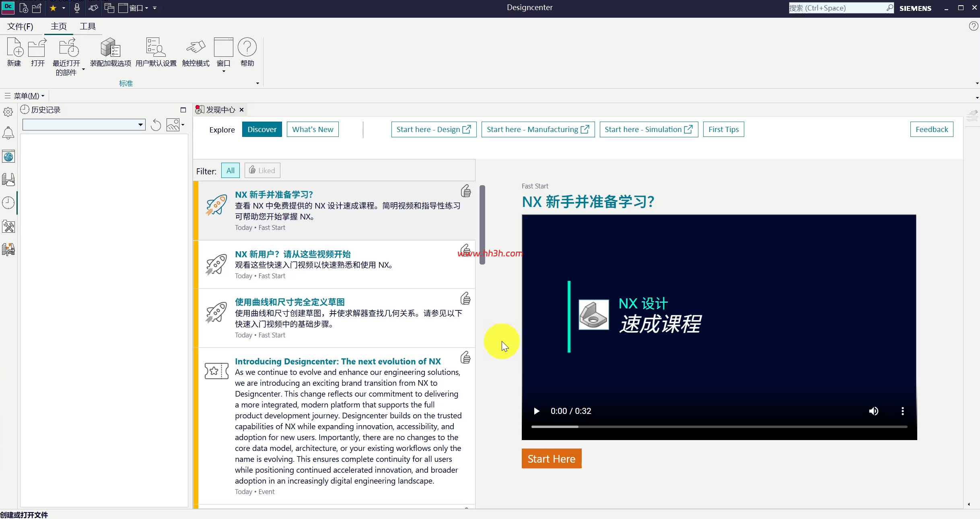This screenshot has height=519, width=980.
Task: Switch to the 工具 ribbon tab
Action: [88, 27]
